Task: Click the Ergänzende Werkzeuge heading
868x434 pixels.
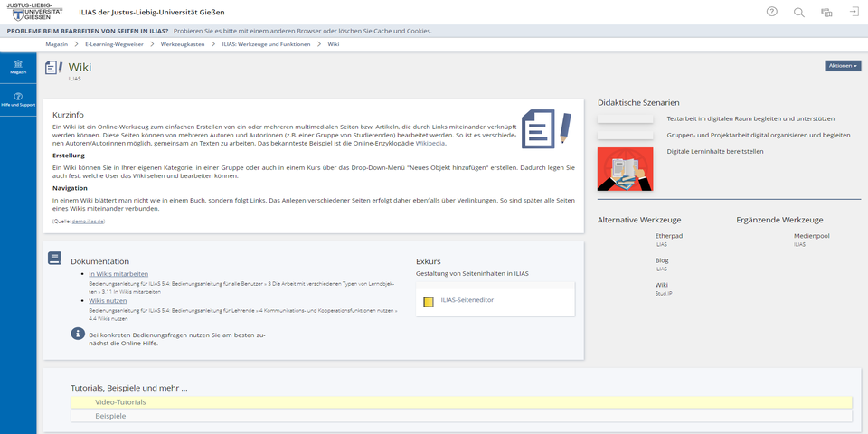Action: point(779,220)
